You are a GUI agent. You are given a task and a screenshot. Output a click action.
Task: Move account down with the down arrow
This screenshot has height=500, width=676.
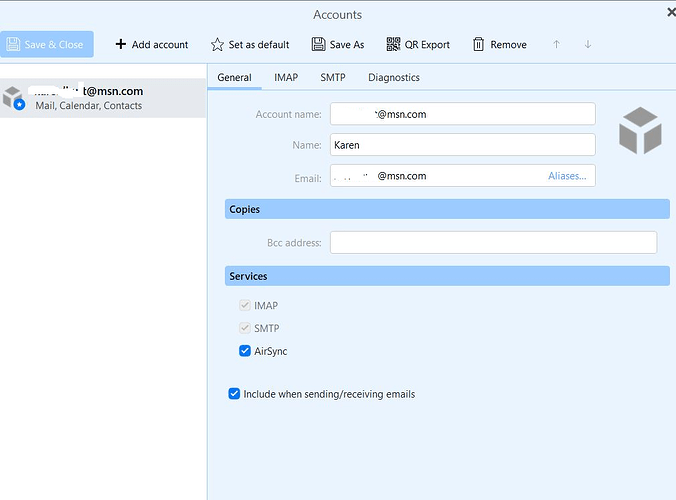(588, 44)
